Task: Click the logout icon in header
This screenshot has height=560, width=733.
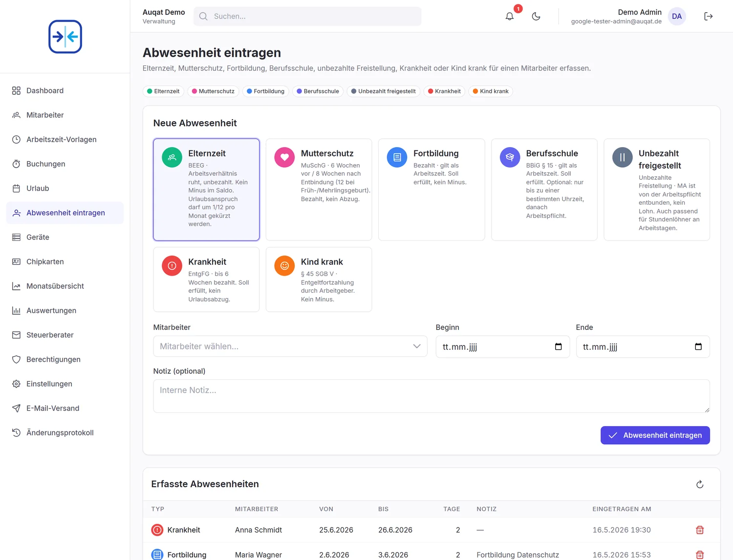Action: point(708,16)
